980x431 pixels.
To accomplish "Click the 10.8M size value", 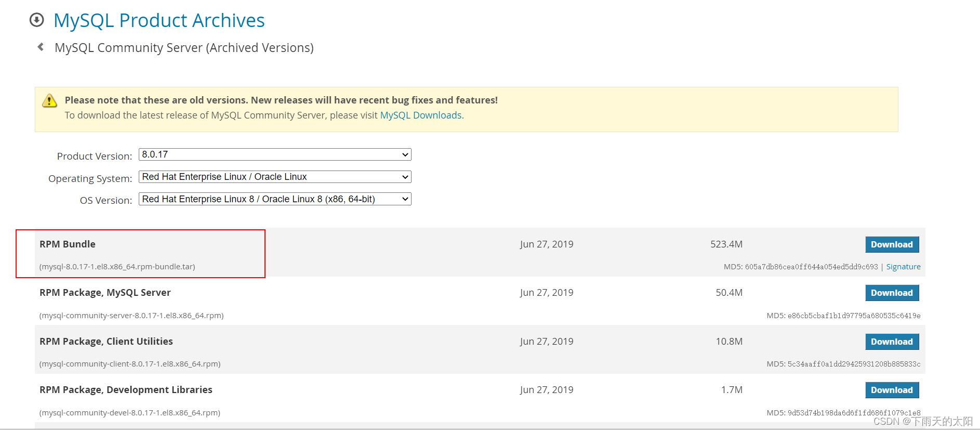I will click(729, 342).
